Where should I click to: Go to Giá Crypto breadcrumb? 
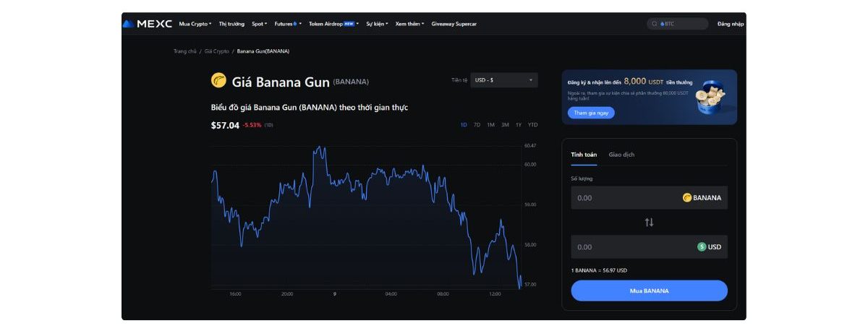[x=217, y=51]
